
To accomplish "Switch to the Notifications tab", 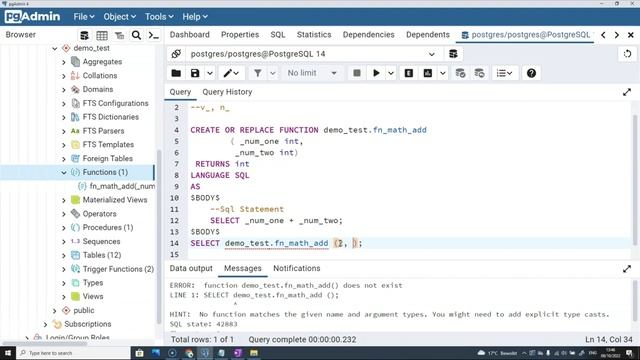I will tap(297, 268).
